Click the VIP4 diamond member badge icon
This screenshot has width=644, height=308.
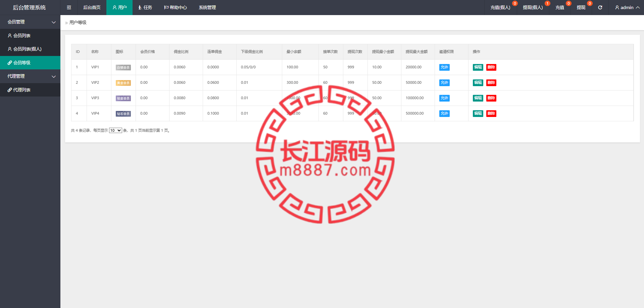pyautogui.click(x=123, y=114)
